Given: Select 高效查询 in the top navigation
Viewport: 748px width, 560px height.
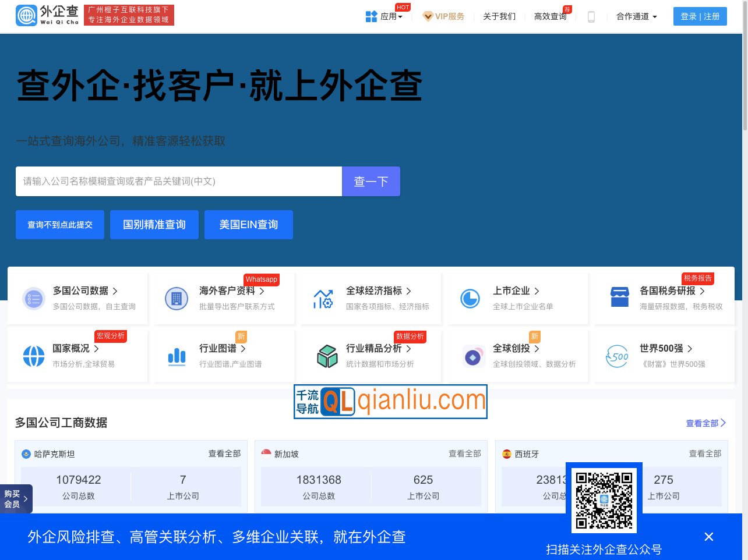Looking at the screenshot, I should click(550, 16).
